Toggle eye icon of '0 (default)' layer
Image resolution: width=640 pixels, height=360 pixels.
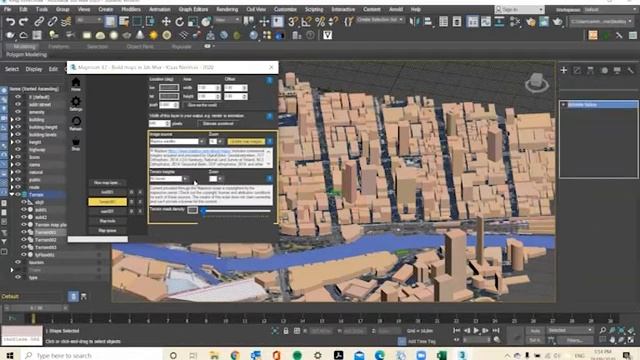click(18, 97)
